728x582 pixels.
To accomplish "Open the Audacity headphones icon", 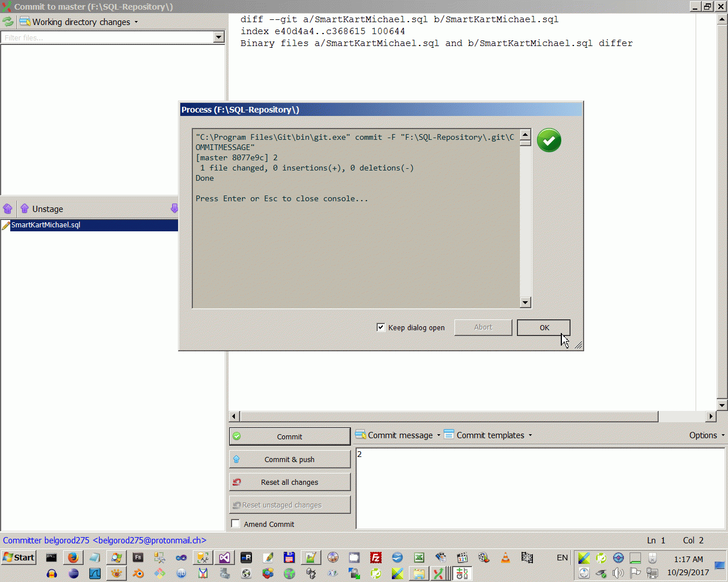I will point(51,573).
